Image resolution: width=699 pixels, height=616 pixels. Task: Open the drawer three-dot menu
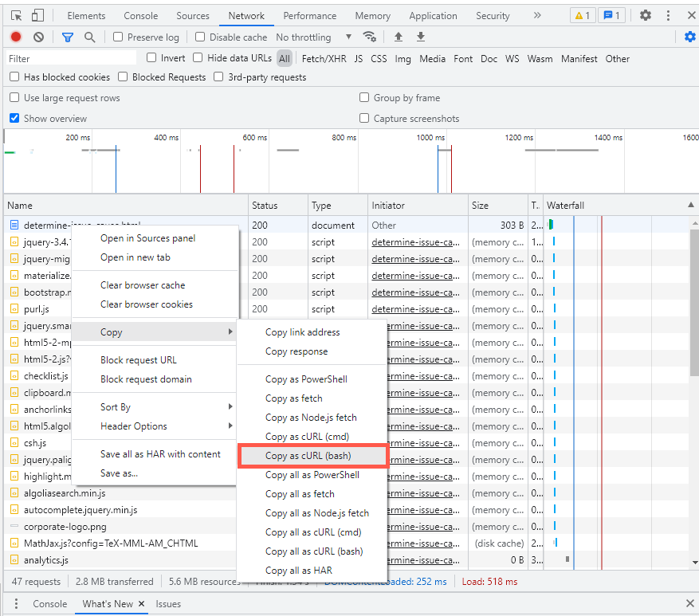coord(16,604)
